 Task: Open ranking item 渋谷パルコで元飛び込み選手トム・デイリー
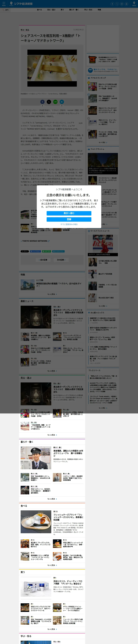click(x=103, y=87)
